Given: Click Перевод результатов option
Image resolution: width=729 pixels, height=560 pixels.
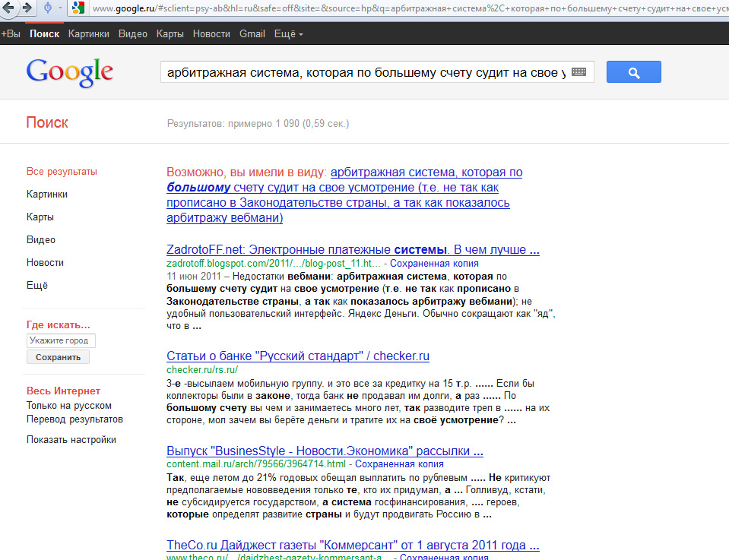Looking at the screenshot, I should [x=74, y=419].
